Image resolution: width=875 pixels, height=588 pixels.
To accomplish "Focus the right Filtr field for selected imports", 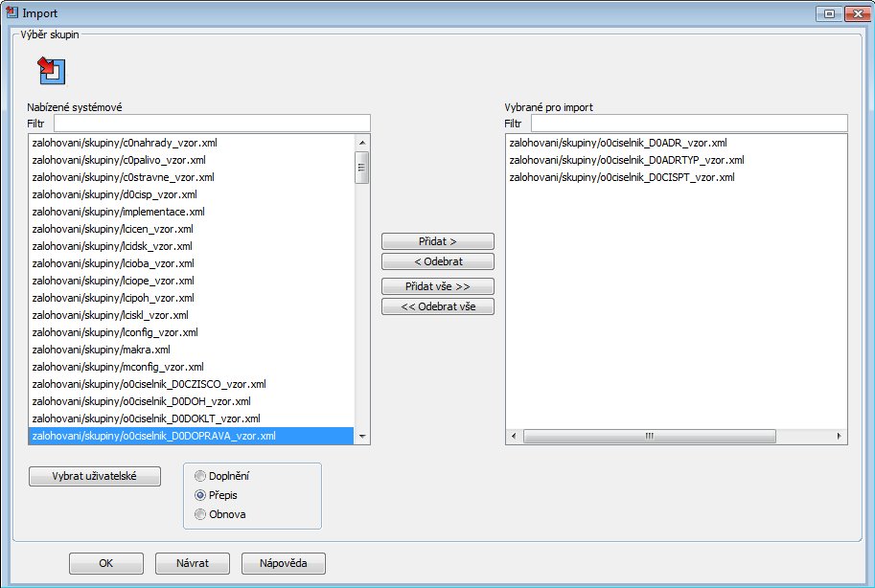I will (x=688, y=124).
